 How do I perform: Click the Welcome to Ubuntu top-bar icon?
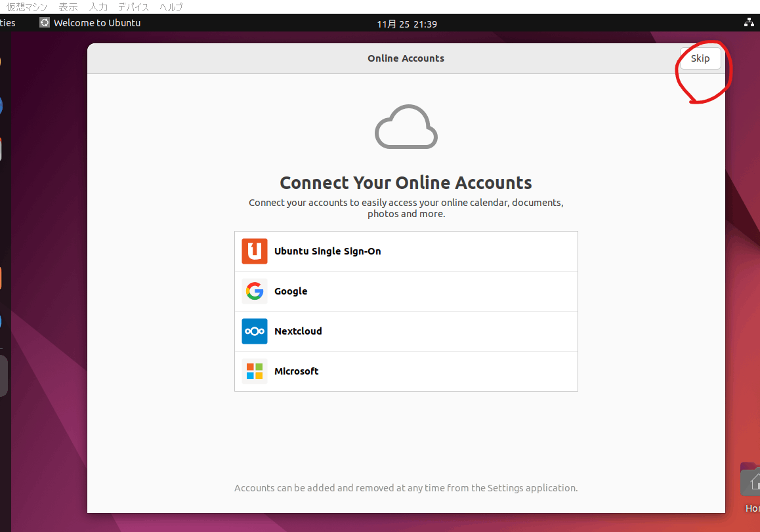(45, 23)
